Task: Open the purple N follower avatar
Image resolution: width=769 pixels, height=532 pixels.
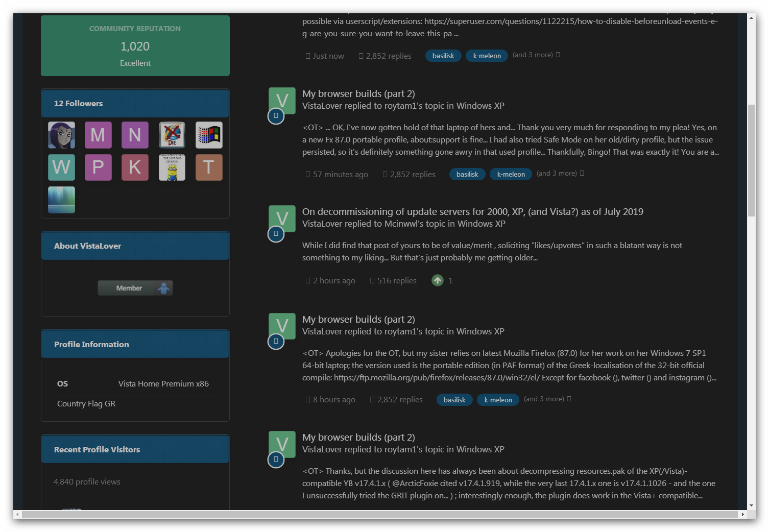Action: click(x=135, y=135)
